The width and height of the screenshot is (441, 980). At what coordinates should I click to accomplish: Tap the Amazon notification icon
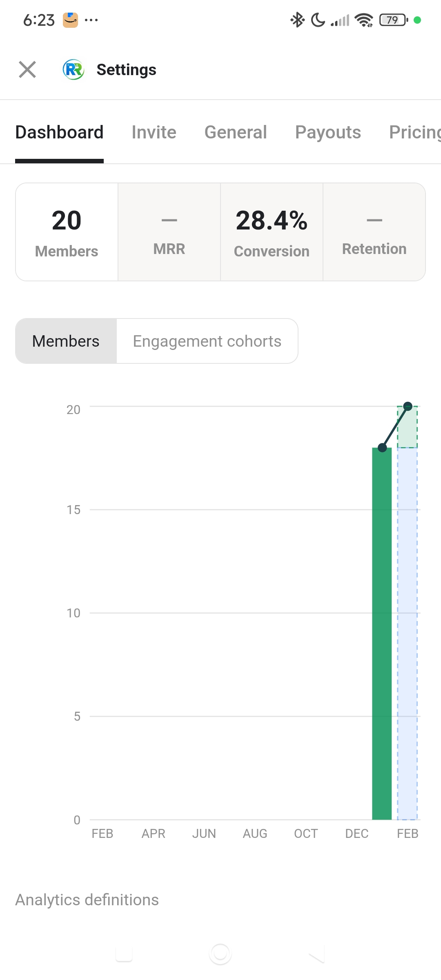[70, 20]
